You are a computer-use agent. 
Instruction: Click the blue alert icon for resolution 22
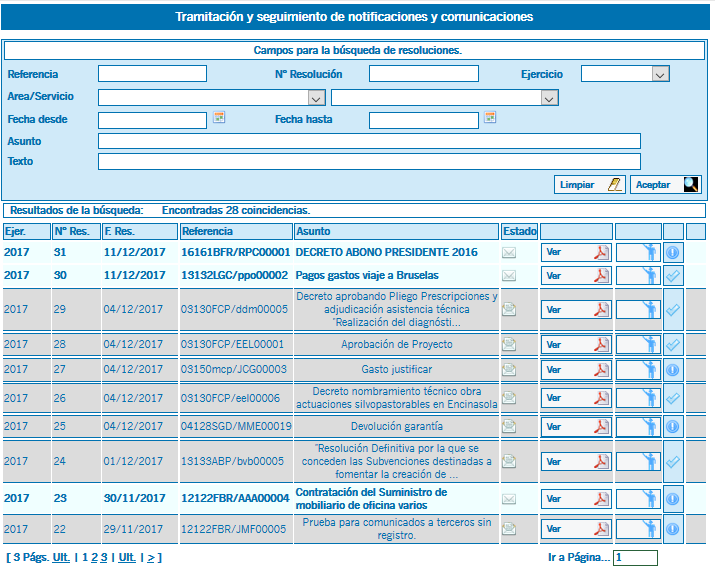[673, 529]
